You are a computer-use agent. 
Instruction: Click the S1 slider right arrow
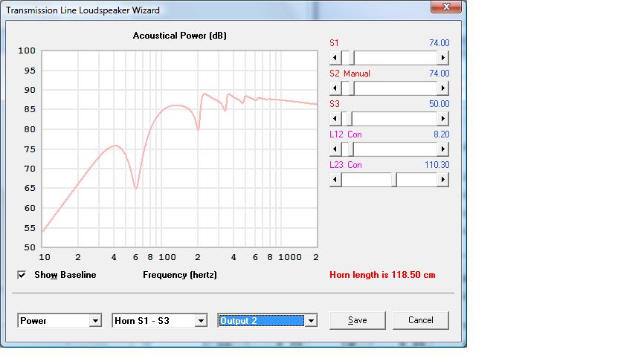coord(442,58)
